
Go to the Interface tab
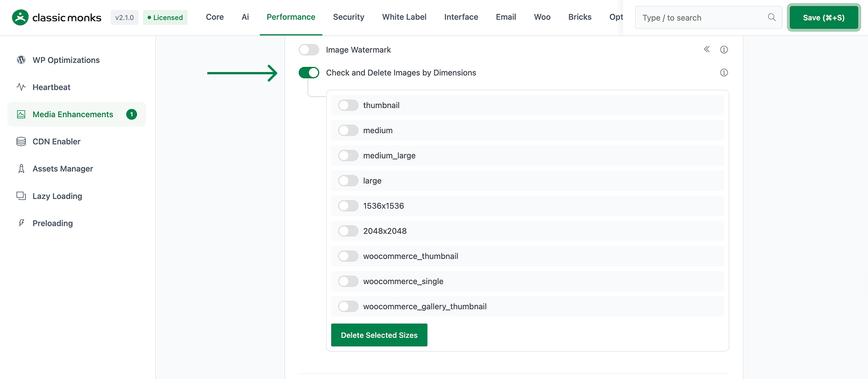click(461, 17)
